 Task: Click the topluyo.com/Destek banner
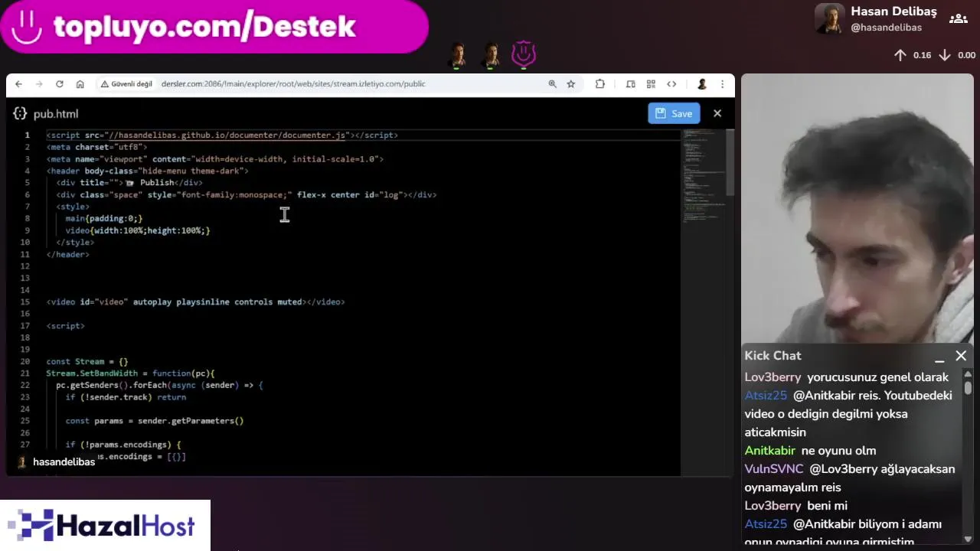point(214,27)
